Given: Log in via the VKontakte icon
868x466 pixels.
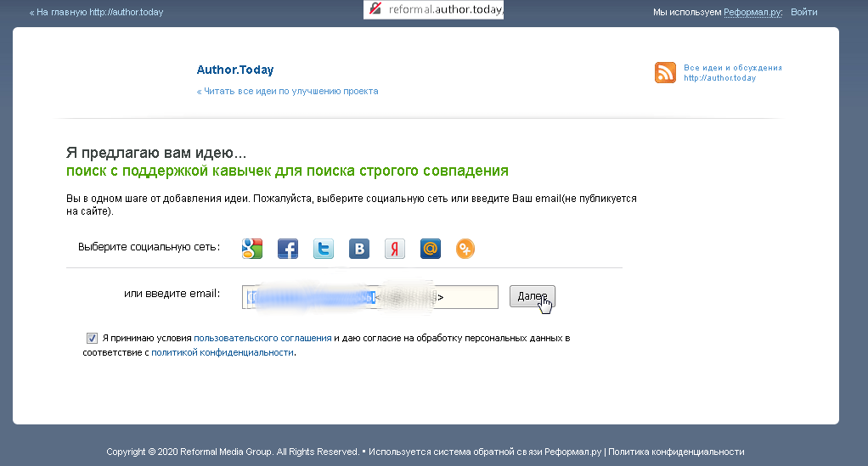Looking at the screenshot, I should 359,249.
